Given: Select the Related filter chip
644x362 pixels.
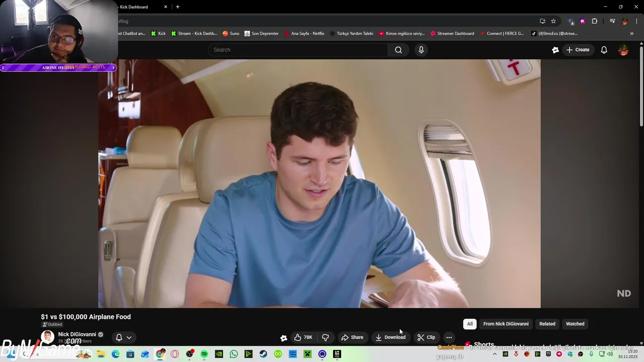Looking at the screenshot, I should (x=547, y=324).
